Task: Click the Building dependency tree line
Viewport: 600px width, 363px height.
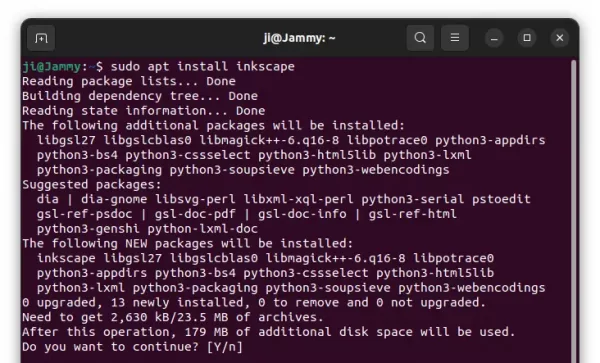Action: pos(140,96)
